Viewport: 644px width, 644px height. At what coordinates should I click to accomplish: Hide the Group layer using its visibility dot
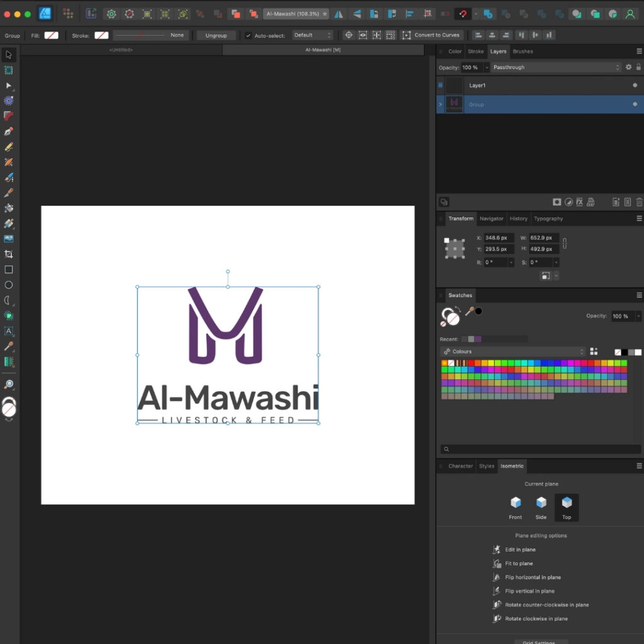pos(635,104)
